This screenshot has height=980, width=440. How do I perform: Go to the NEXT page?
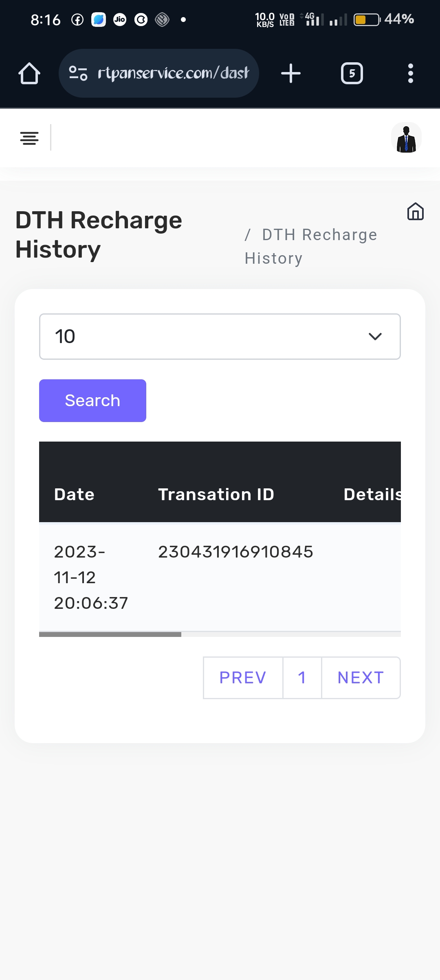coord(361,678)
